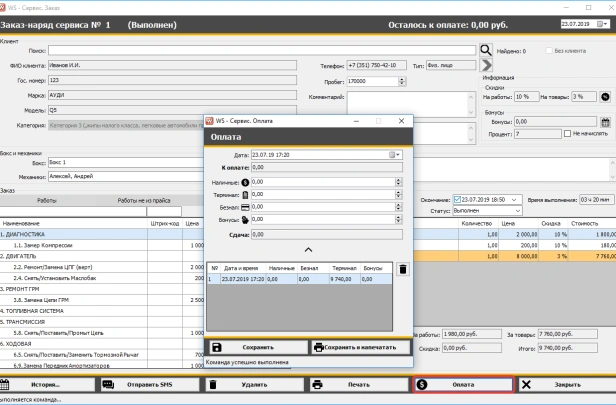Click the round discount icon beside 'На товары'
616x405 pixels.
604,96
